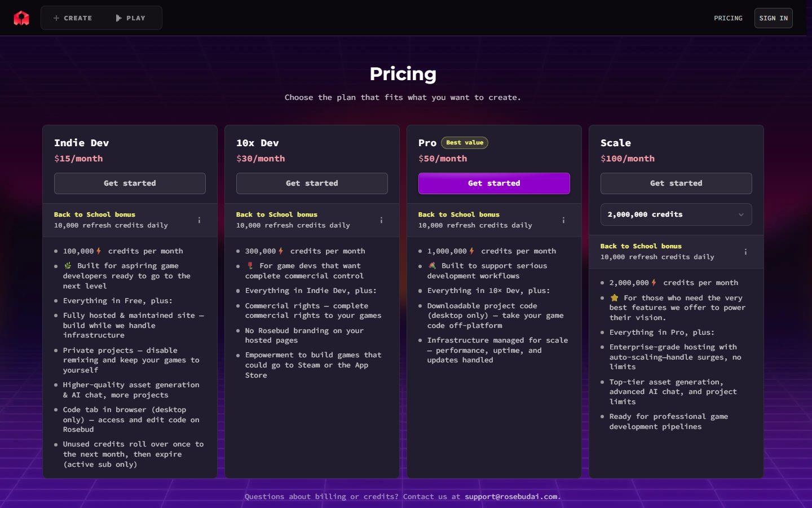Click the star emoji in Scale plan
This screenshot has width=812, height=508.
pos(614,297)
